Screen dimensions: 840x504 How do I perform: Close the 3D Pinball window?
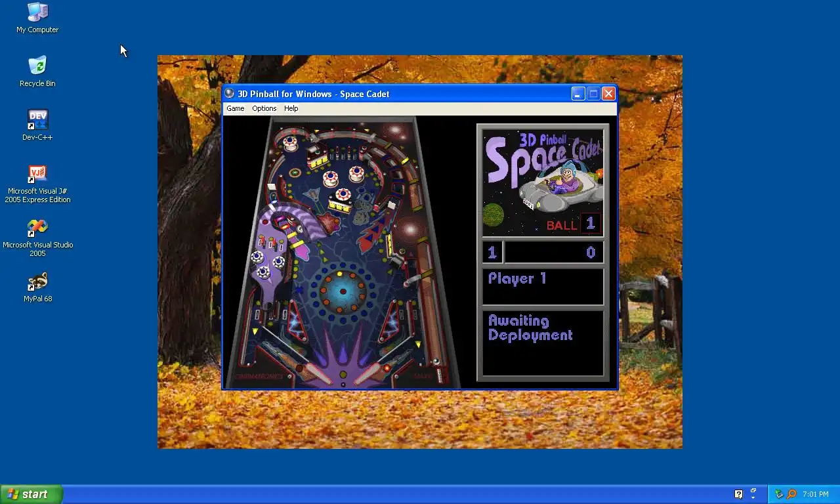pyautogui.click(x=608, y=94)
